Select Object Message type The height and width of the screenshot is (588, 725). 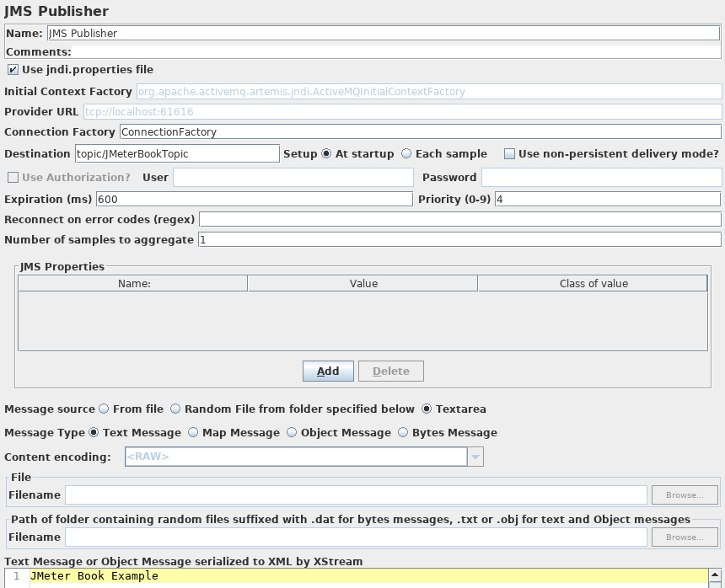pos(290,432)
